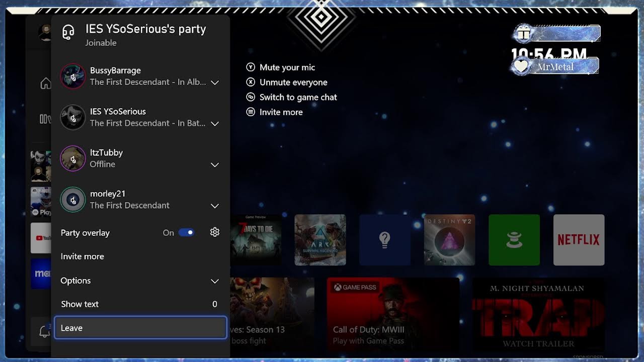644x362 pixels.
Task: Open the YouTube tile in sidebar
Action: [x=41, y=238]
